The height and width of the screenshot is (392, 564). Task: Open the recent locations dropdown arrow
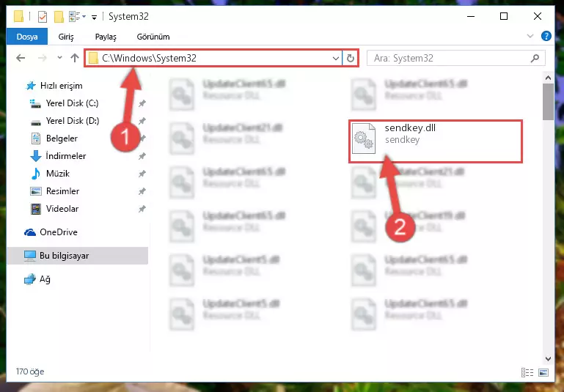(x=59, y=57)
